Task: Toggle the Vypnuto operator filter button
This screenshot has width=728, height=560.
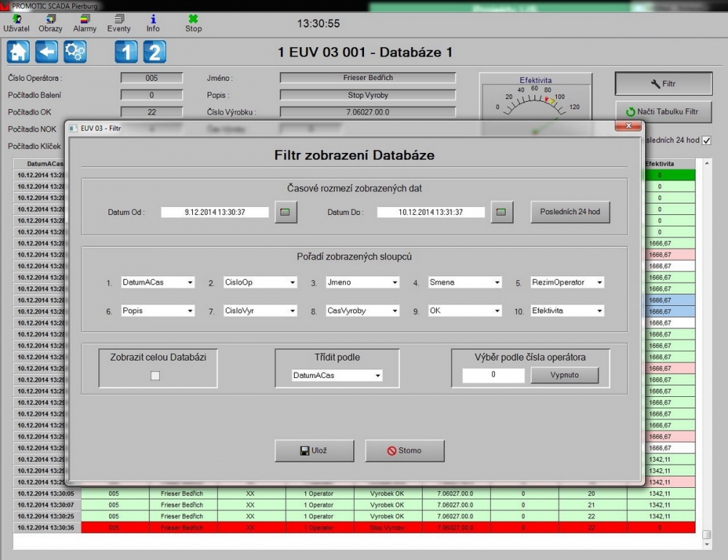Action: point(564,375)
